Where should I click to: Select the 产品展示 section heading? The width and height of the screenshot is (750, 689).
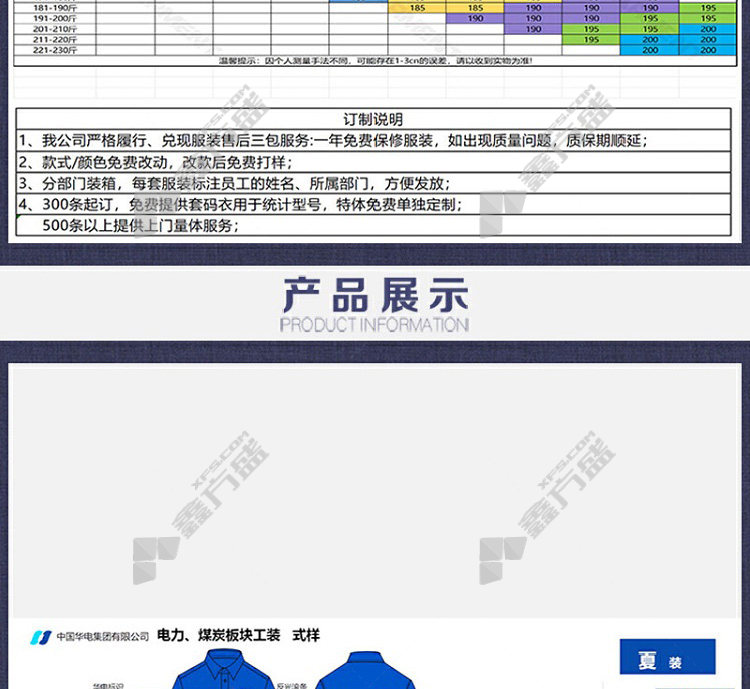pos(374,295)
